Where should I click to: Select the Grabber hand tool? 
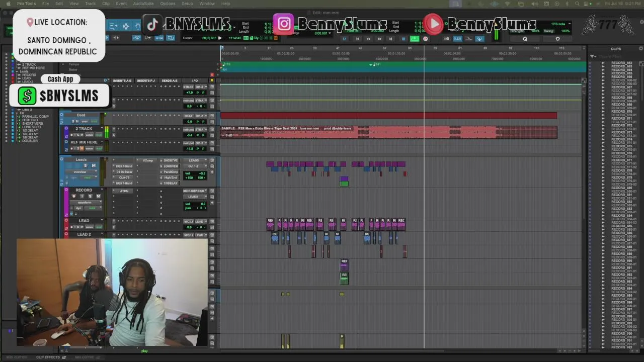pyautogui.click(x=138, y=26)
